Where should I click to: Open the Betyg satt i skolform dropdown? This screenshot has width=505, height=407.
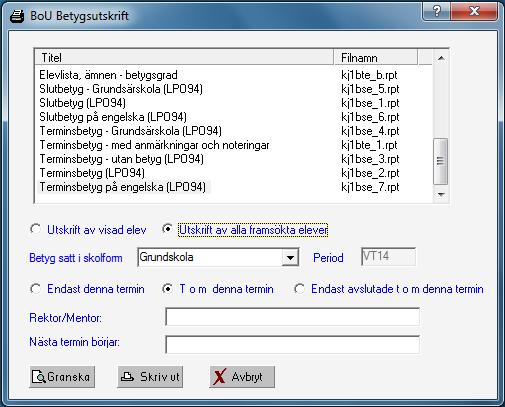290,257
